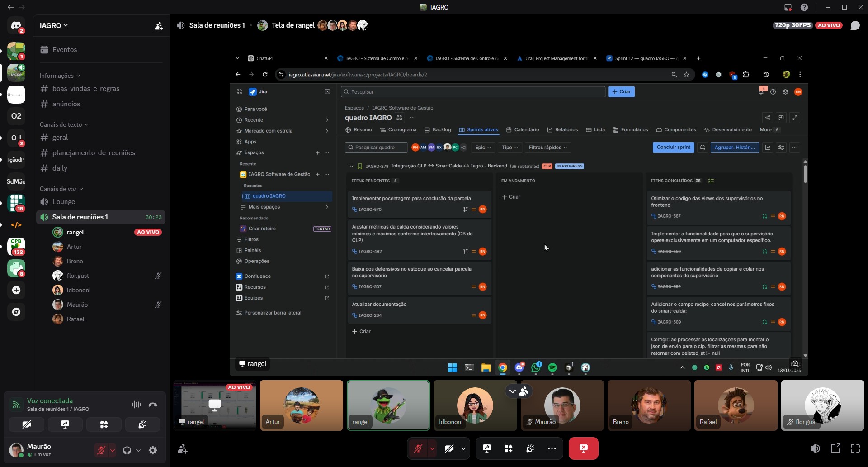The height and width of the screenshot is (467, 868).
Task: Select Artur in voice channel member list
Action: point(107,247)
